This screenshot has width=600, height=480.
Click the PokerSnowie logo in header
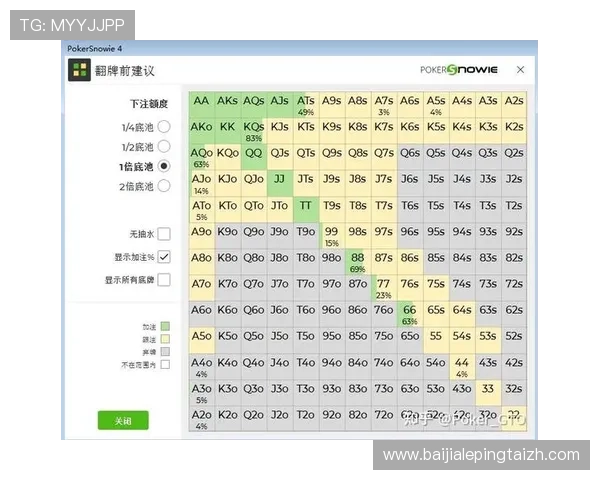(459, 70)
